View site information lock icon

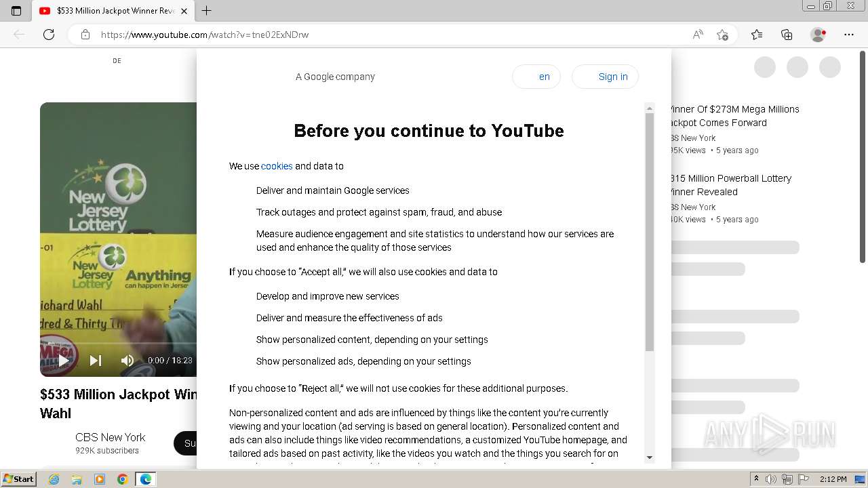tap(85, 35)
